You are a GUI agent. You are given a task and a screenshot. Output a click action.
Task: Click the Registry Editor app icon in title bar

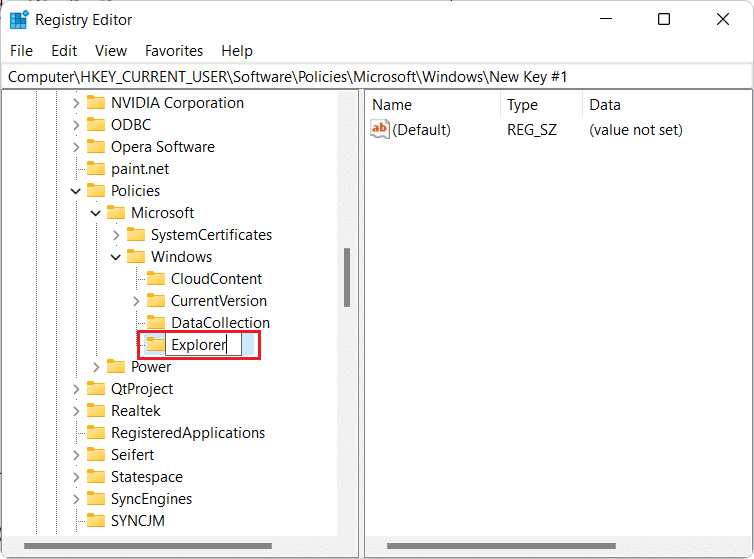(19, 20)
